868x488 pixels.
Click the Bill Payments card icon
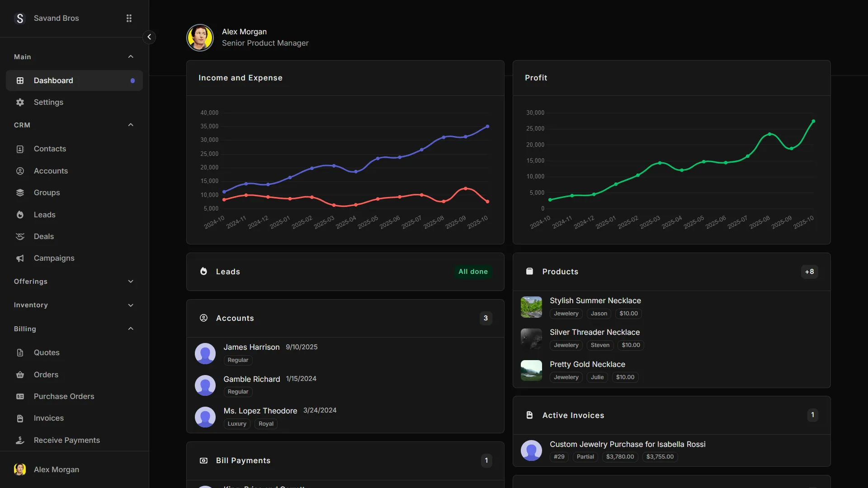click(203, 460)
